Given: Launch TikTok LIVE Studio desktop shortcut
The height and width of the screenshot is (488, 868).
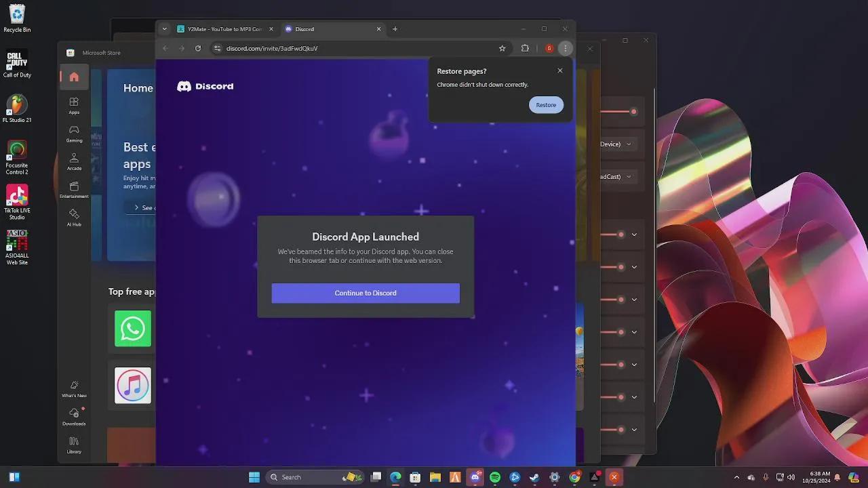Looking at the screenshot, I should pyautogui.click(x=17, y=202).
